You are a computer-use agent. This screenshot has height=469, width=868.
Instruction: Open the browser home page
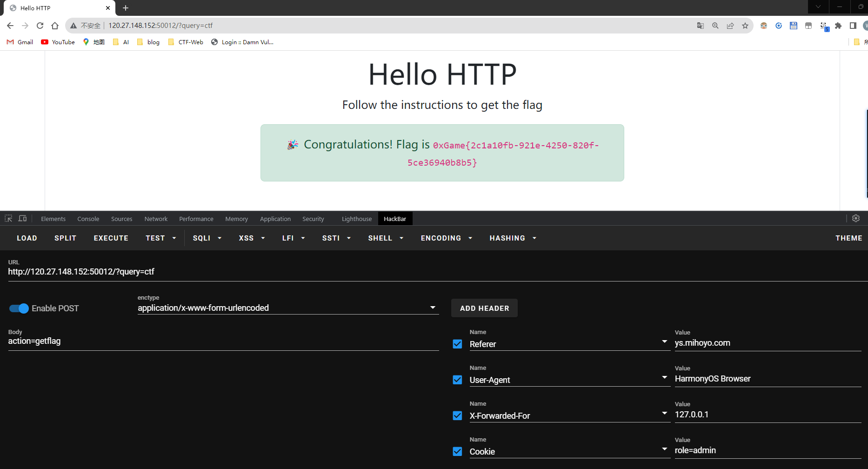tap(55, 26)
